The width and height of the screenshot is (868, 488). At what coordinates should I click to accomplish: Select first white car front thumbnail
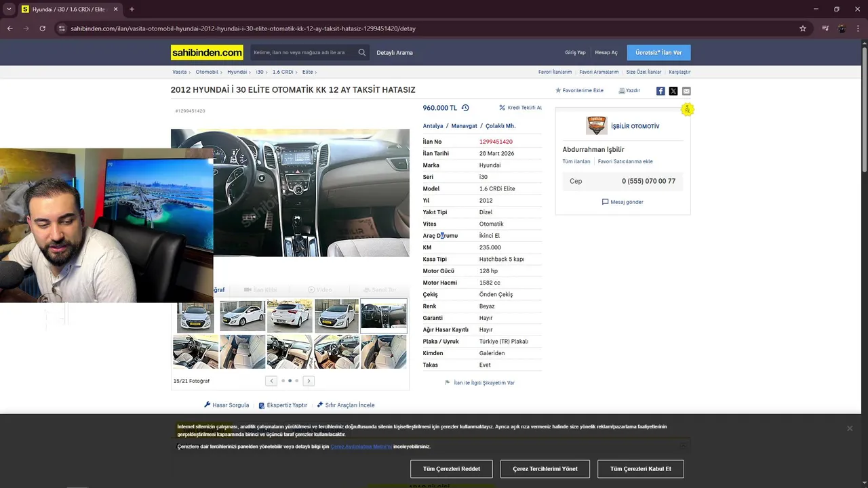(195, 316)
